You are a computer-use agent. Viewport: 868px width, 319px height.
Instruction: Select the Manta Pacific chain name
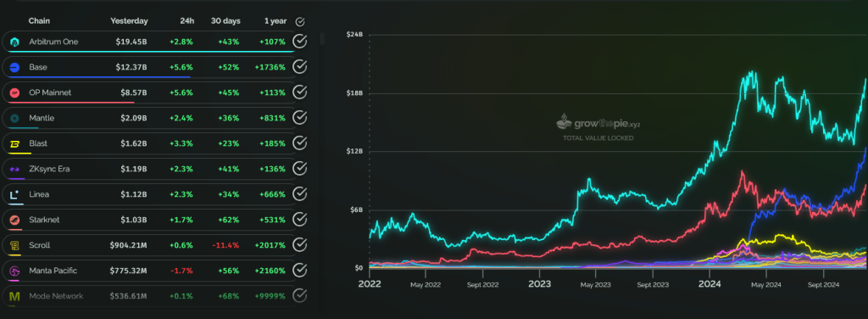point(53,271)
